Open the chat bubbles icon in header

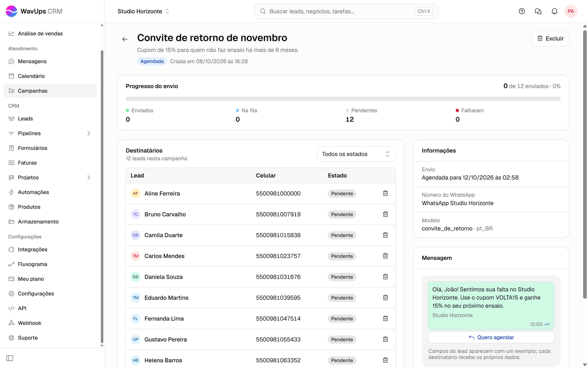pyautogui.click(x=538, y=11)
